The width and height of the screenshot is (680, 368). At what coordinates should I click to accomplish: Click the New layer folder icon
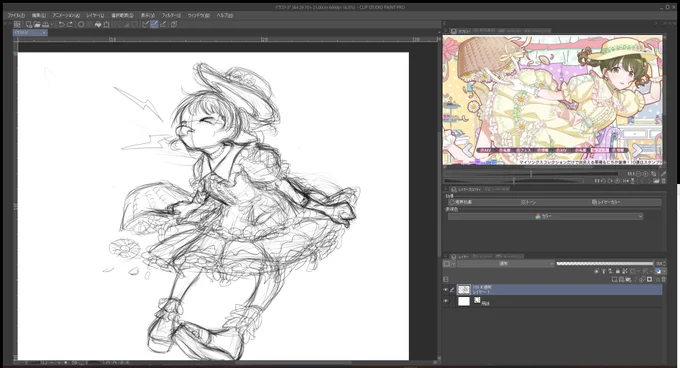[628, 280]
